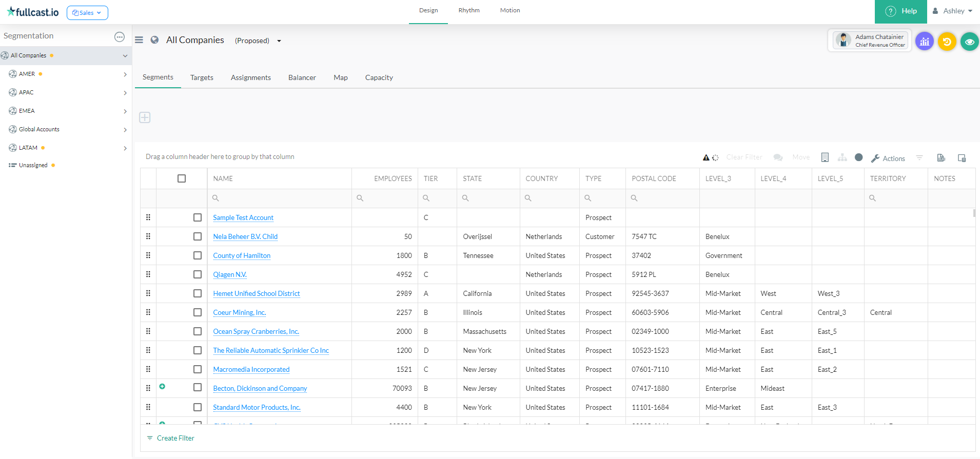
Task: Click the Unassigned list icon in sidebar
Action: pos(13,165)
